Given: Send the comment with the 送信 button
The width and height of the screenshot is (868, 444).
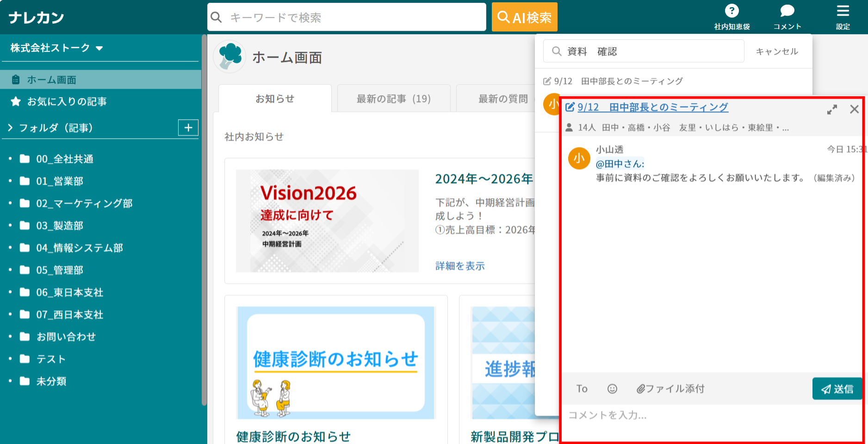Looking at the screenshot, I should (837, 388).
